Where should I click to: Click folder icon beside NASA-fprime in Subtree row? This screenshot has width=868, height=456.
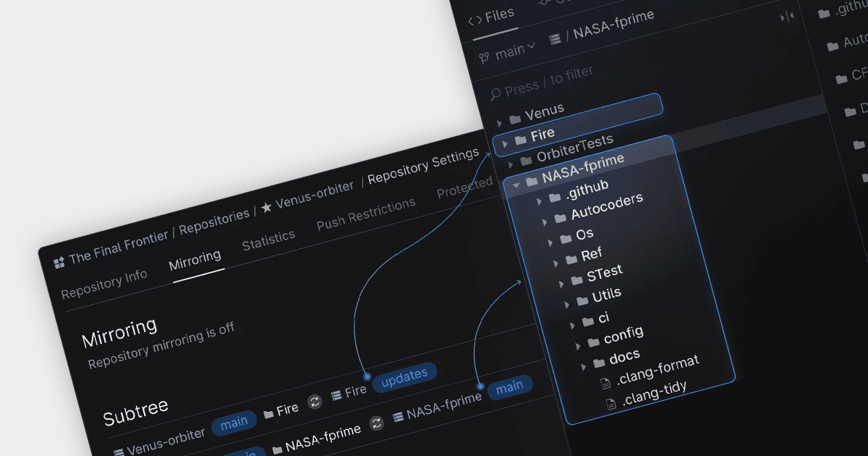point(277,449)
